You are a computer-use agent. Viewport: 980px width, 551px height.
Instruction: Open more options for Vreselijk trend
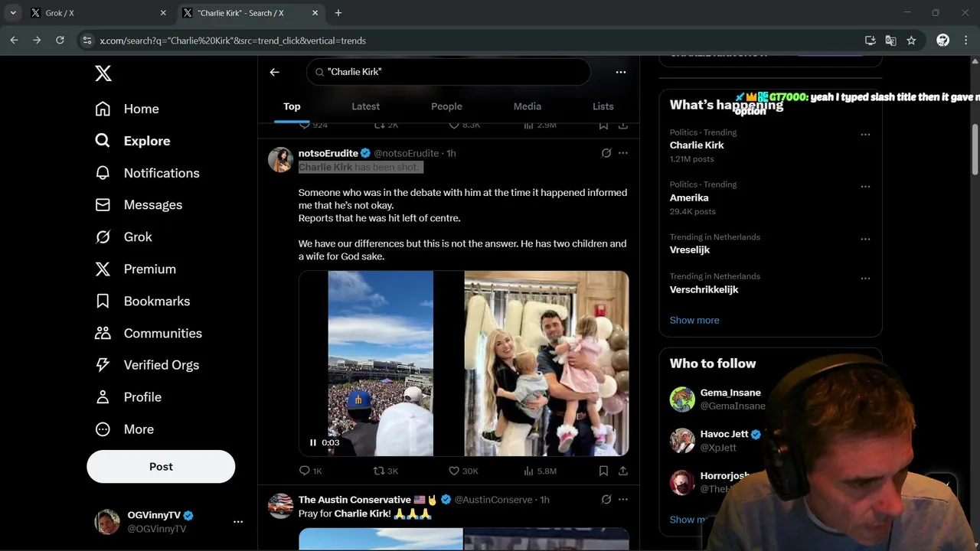tap(865, 239)
